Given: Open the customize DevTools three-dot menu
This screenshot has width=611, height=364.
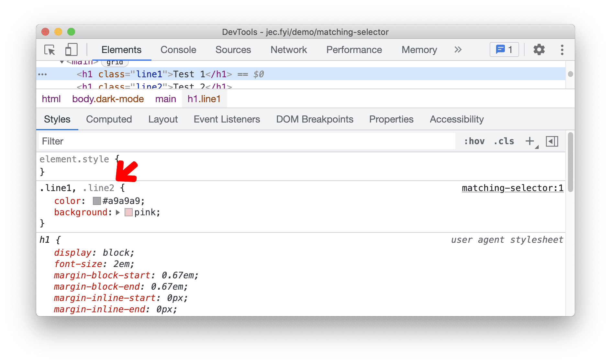Looking at the screenshot, I should (562, 50).
